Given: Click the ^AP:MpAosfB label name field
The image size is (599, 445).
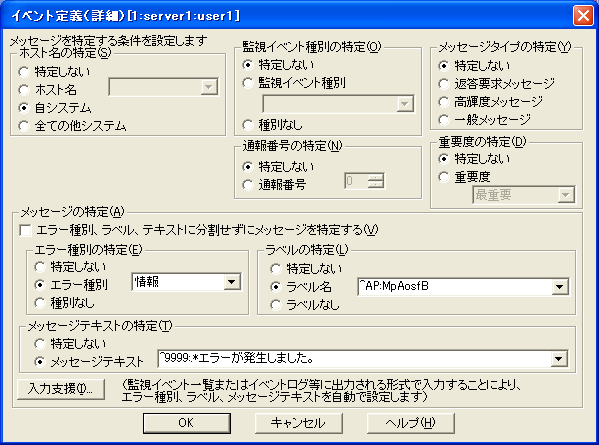Looking at the screenshot, I should 455,287.
